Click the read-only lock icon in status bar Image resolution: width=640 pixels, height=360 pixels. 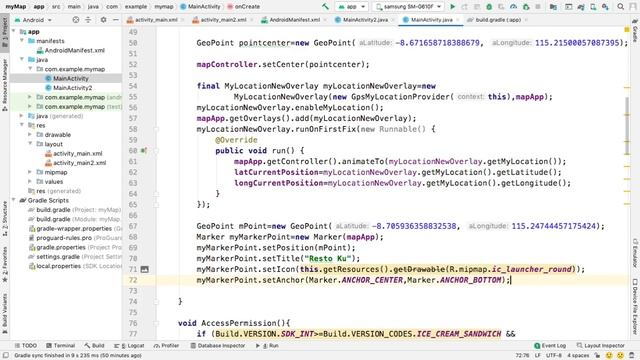click(597, 356)
